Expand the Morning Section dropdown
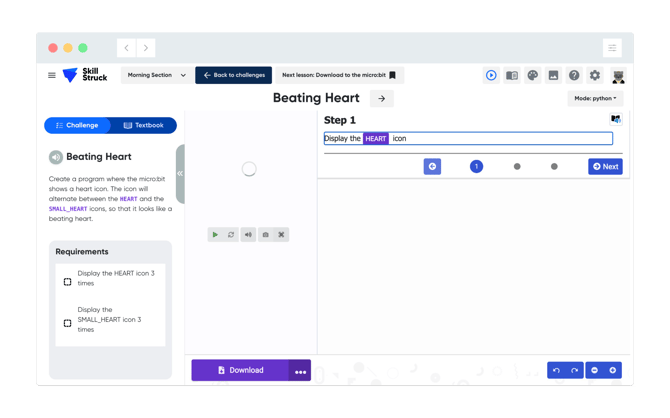 (157, 75)
